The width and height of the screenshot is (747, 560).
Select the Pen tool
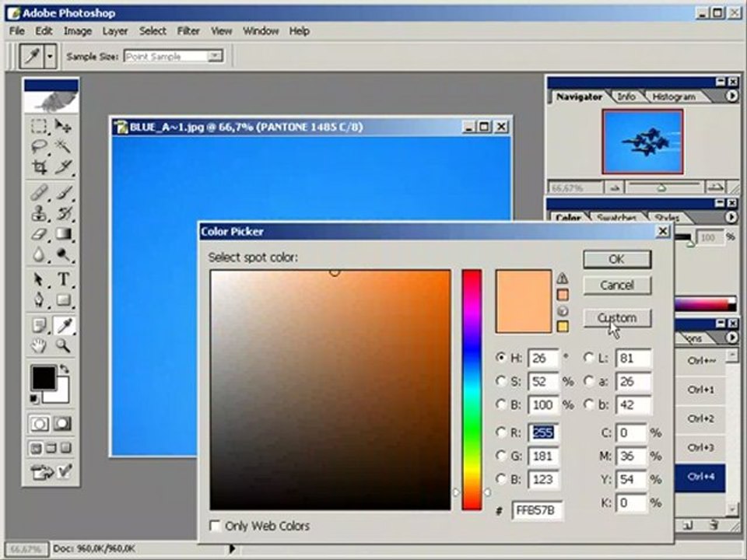(39, 300)
